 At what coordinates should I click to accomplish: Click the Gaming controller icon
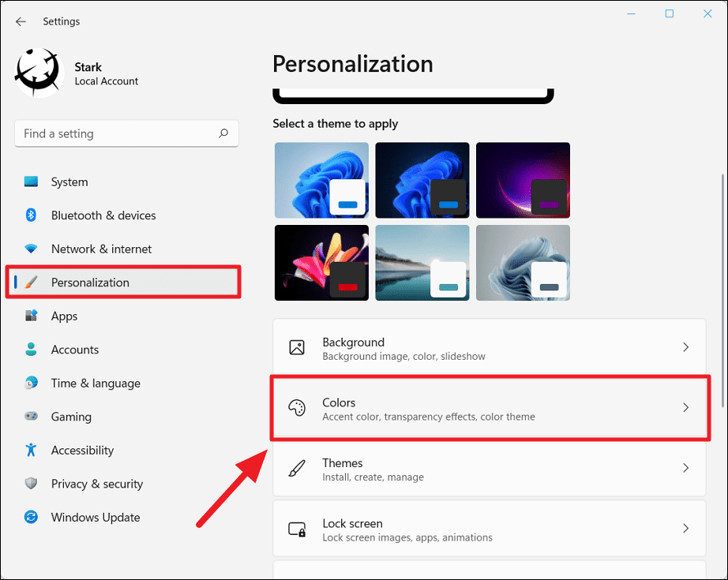click(31, 416)
